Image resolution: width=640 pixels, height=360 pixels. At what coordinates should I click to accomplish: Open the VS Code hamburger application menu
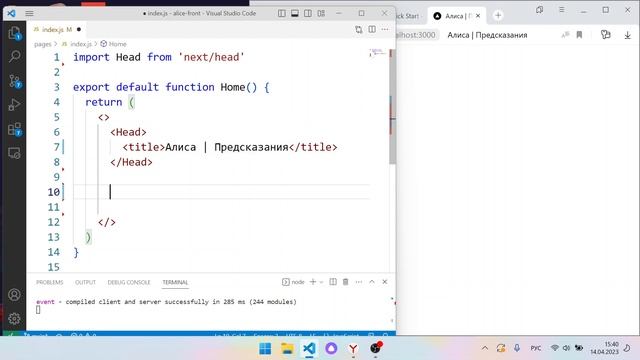[x=29, y=13]
